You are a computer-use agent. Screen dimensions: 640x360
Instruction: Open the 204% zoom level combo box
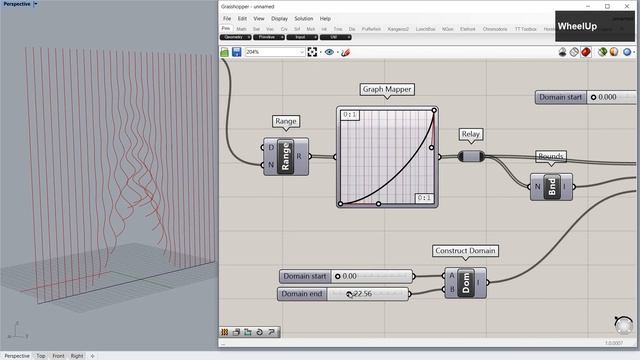click(x=275, y=52)
